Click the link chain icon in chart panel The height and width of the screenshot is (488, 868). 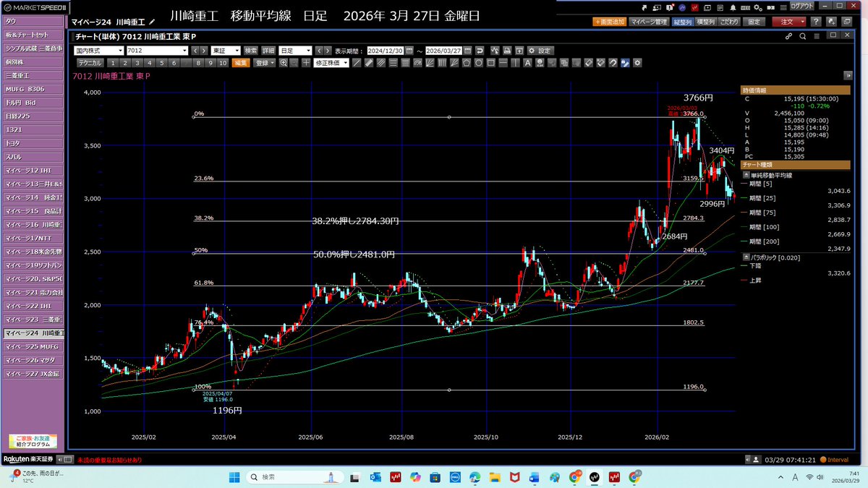(x=789, y=35)
